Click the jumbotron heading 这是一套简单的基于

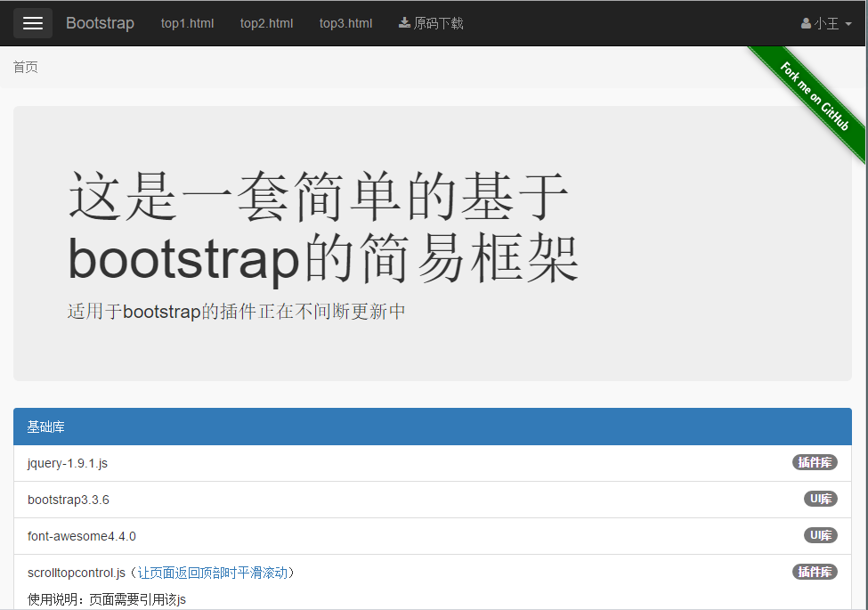pos(319,197)
